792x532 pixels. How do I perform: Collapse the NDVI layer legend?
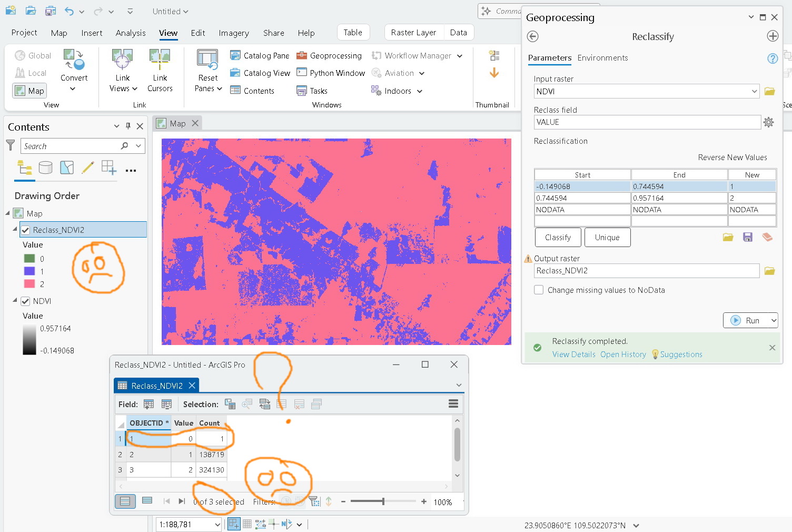(15, 301)
